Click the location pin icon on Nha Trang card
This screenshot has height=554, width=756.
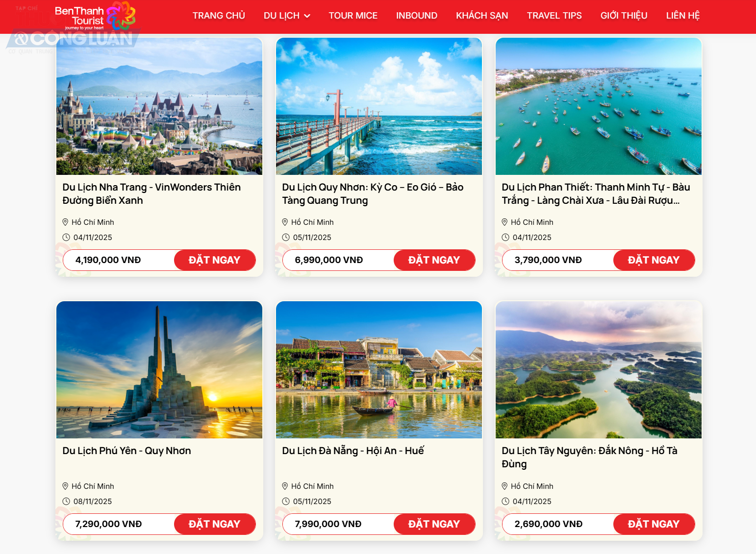[x=65, y=222]
